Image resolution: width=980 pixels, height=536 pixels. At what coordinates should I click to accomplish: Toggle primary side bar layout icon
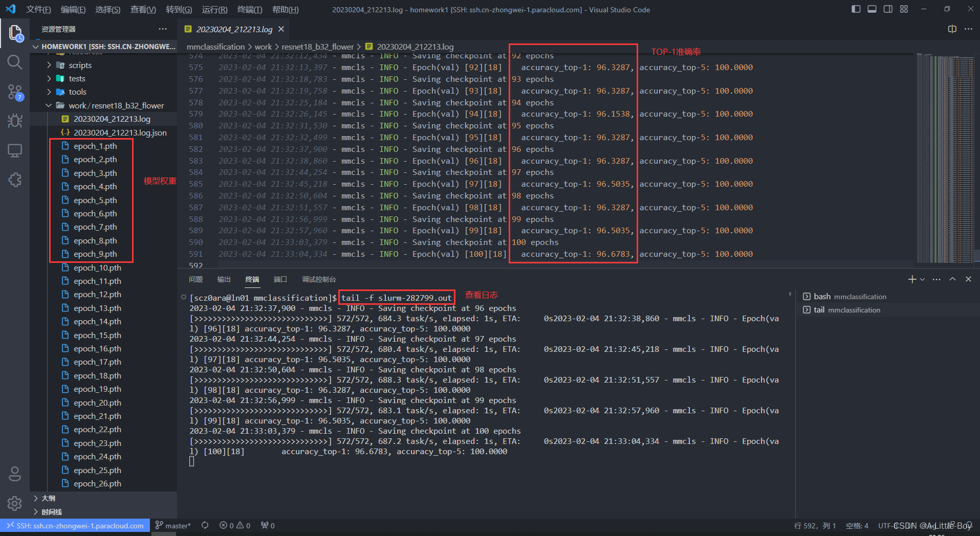pos(856,9)
